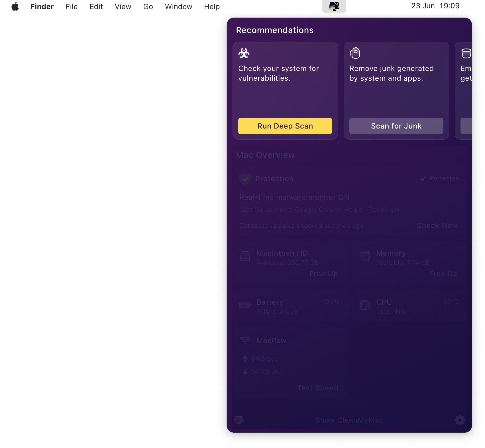Click the Macintosh HD drive icon

pyautogui.click(x=245, y=256)
